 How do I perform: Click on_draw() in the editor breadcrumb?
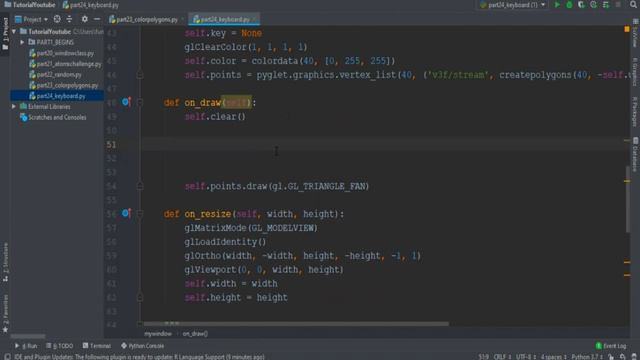point(195,333)
